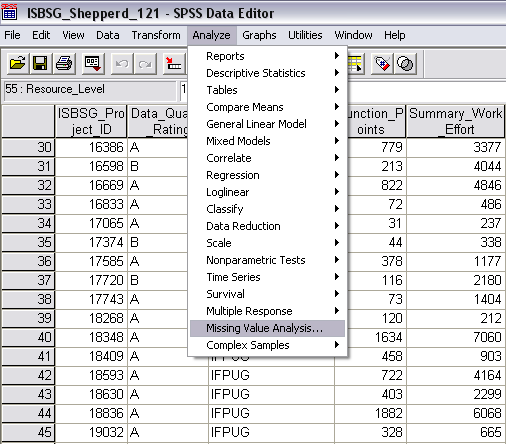Open the Edit menu
The image size is (506, 444).
[41, 35]
